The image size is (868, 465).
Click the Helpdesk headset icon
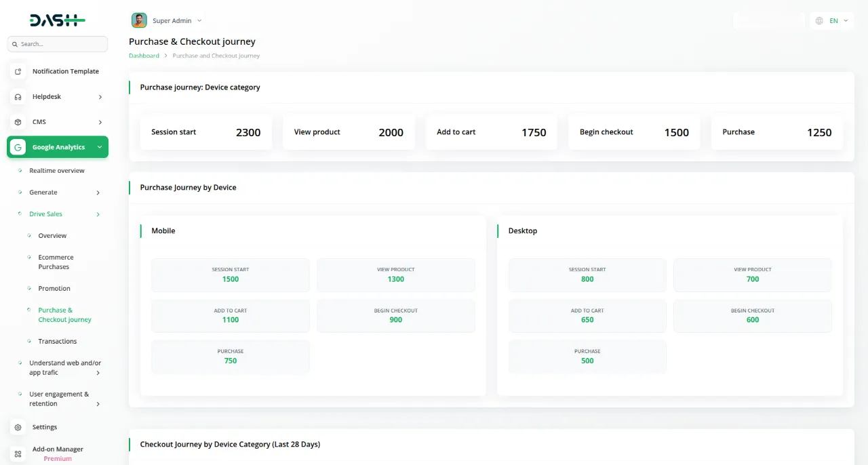18,96
